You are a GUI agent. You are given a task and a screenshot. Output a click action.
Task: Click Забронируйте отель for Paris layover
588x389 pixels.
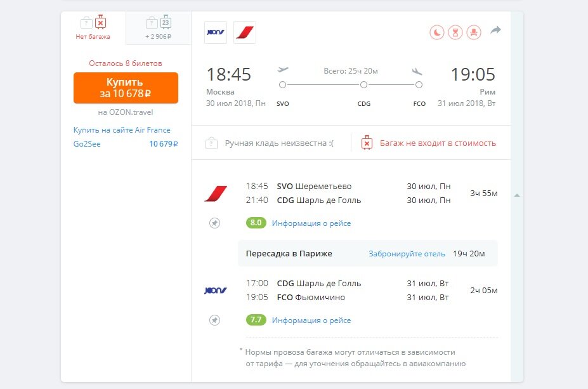pos(407,254)
